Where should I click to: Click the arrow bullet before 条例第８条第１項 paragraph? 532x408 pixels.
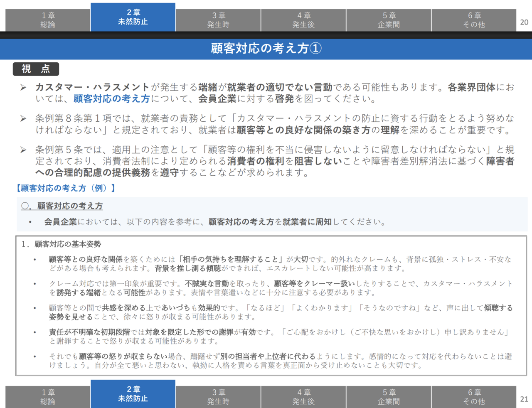pos(24,119)
